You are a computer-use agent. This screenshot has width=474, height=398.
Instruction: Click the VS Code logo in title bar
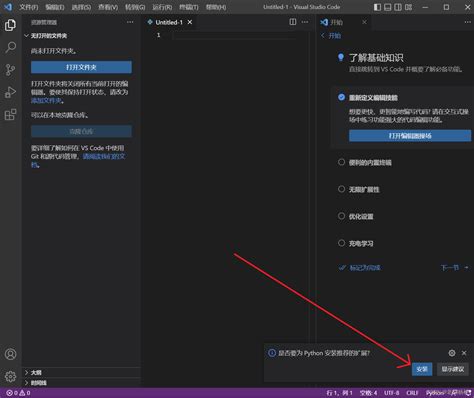(8, 7)
